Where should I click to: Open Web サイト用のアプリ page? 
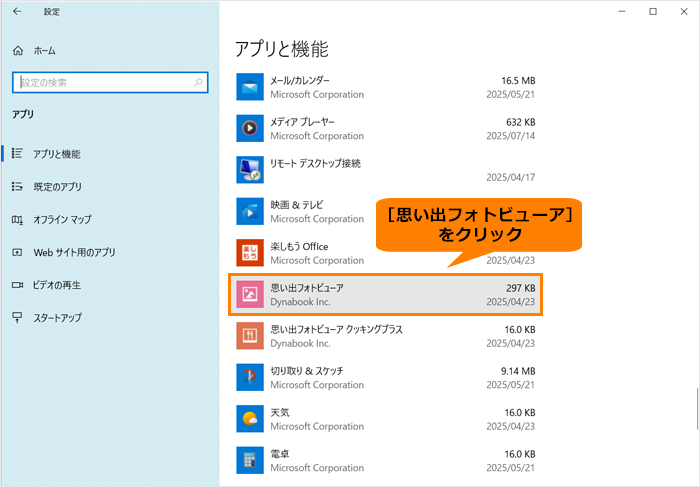[x=75, y=253]
